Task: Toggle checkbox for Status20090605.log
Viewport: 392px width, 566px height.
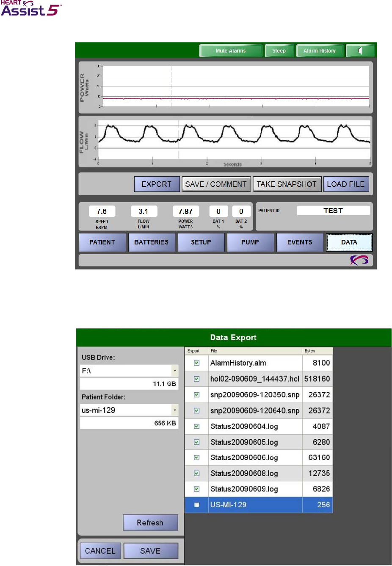Action: coord(196,442)
